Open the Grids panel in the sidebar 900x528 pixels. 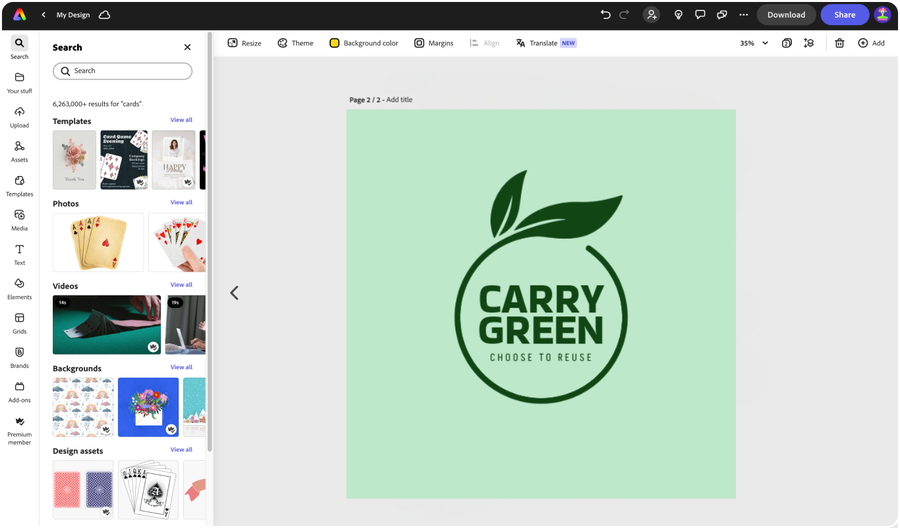point(19,322)
